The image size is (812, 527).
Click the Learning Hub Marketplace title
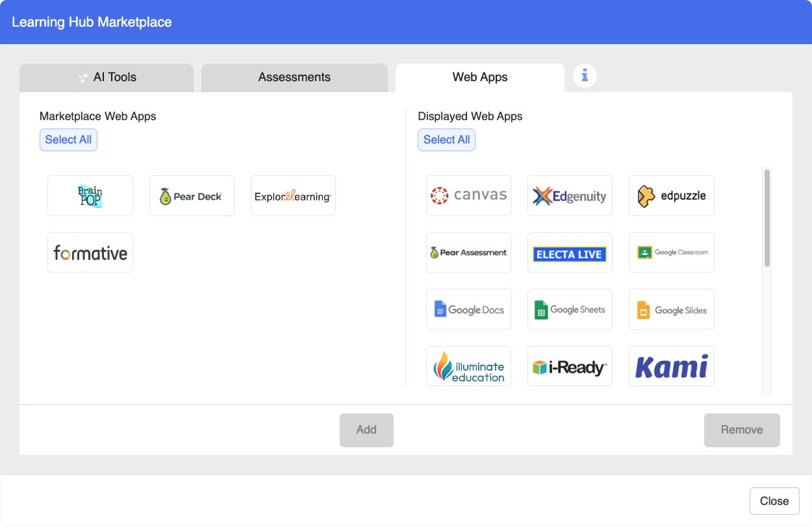[x=92, y=22]
